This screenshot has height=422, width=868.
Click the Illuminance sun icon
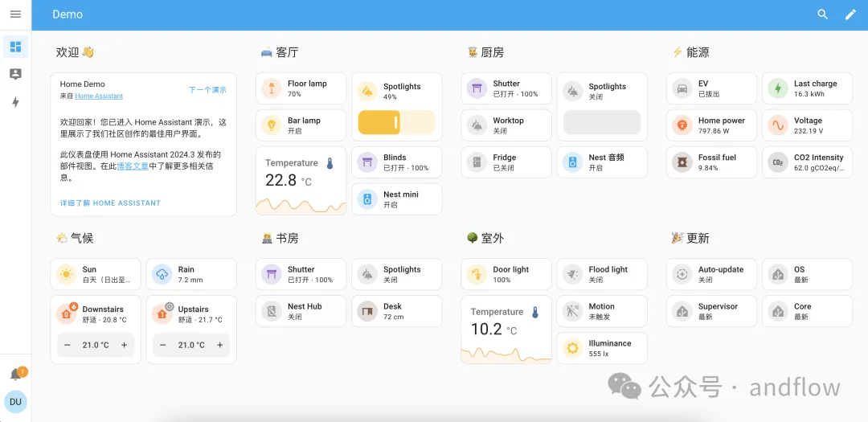(573, 348)
